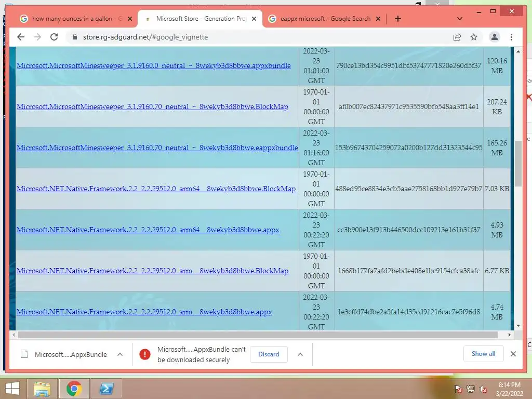Click hash 488ed95ce8834e3cb5aae2758168bb1d927e79b7
This screenshot has height=399, width=532.
(408, 189)
